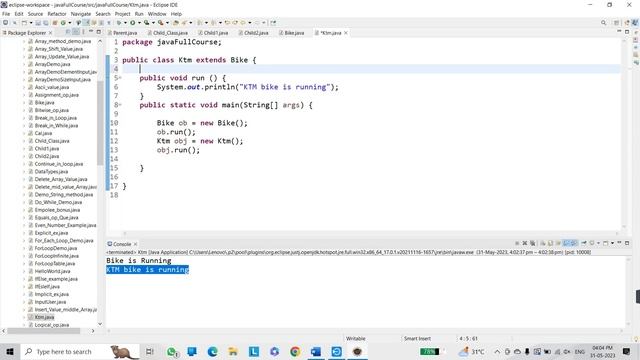Minimize the Console view
The image size is (640, 360).
[x=619, y=243]
